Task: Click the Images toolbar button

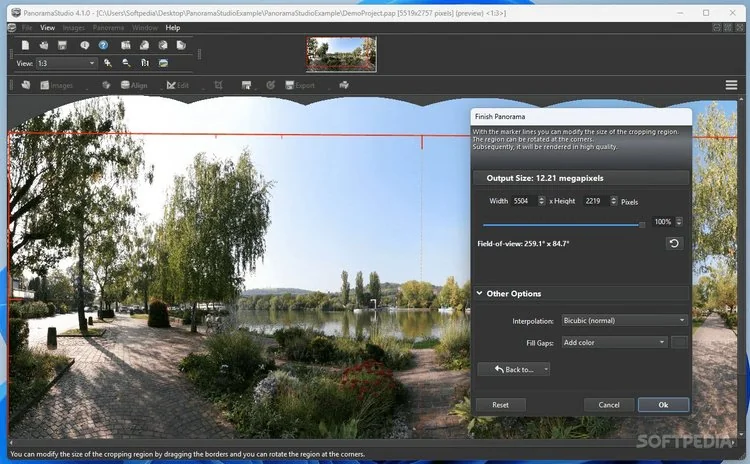Action: pos(56,85)
